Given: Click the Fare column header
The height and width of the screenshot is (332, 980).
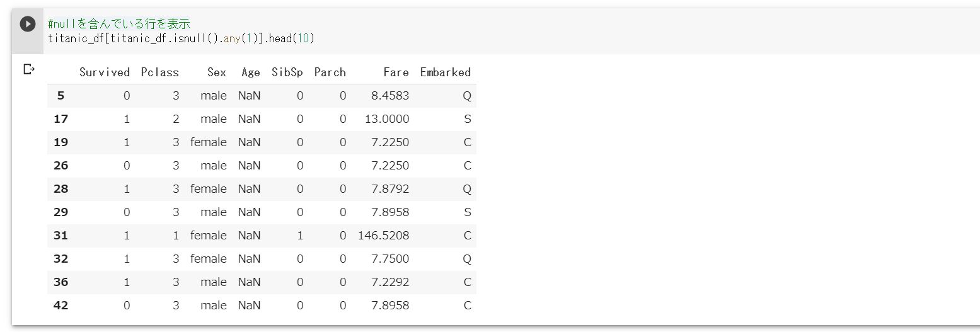Looking at the screenshot, I should pyautogui.click(x=396, y=72).
